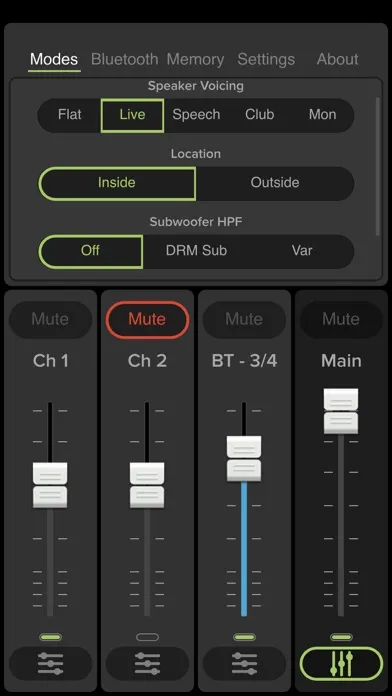The image size is (392, 696).
Task: Click the Speaker Voicing heading
Action: (196, 86)
